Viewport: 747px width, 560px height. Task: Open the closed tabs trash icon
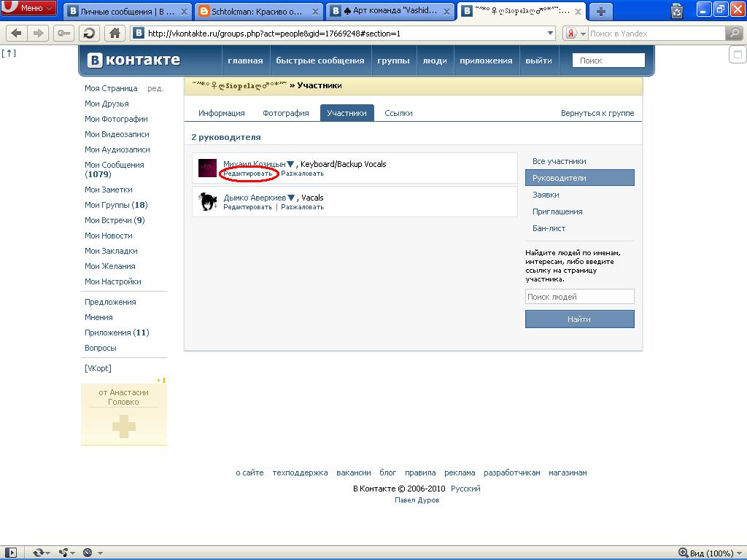(x=676, y=10)
